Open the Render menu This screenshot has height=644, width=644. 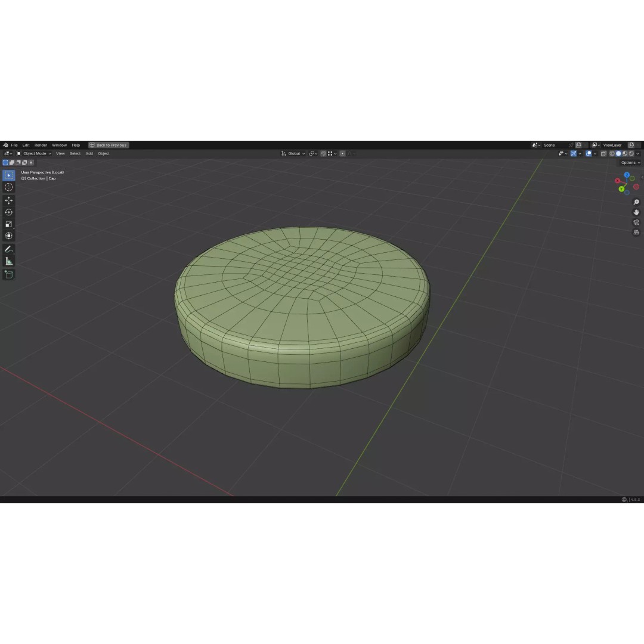click(41, 145)
